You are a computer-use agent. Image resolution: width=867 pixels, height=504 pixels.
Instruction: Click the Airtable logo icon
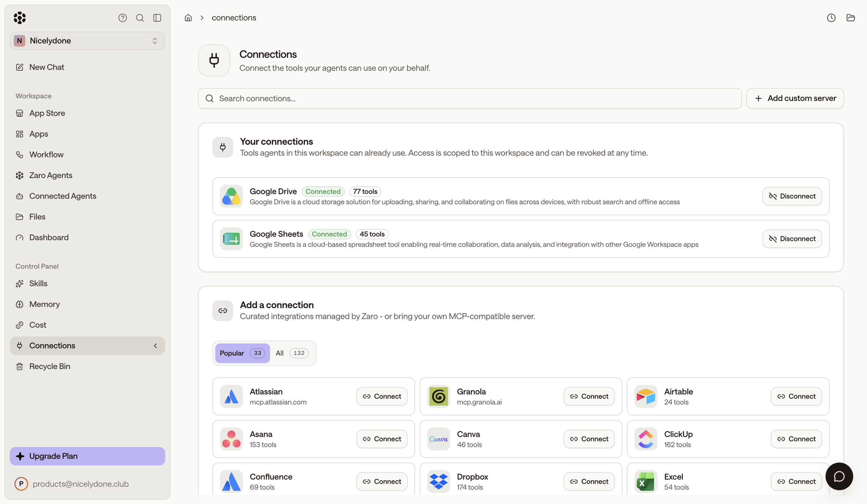click(x=646, y=396)
